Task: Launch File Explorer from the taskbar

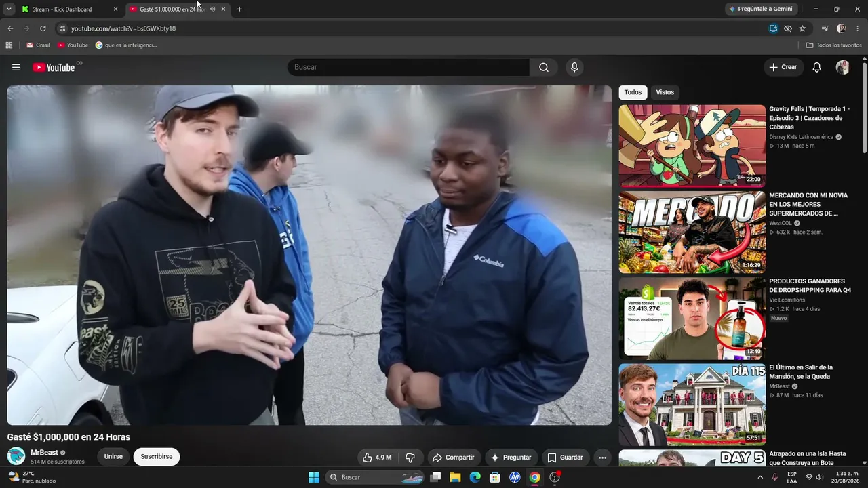Action: pyautogui.click(x=455, y=477)
